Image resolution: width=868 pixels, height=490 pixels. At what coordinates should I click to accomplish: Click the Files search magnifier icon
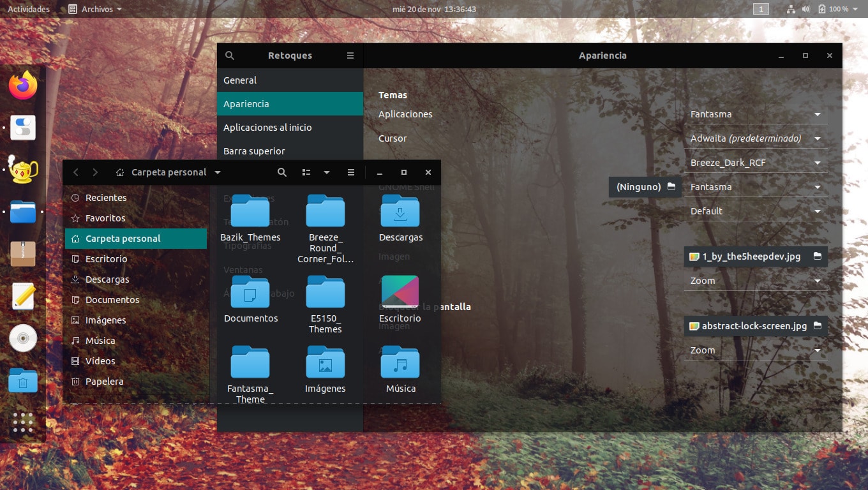[282, 172]
